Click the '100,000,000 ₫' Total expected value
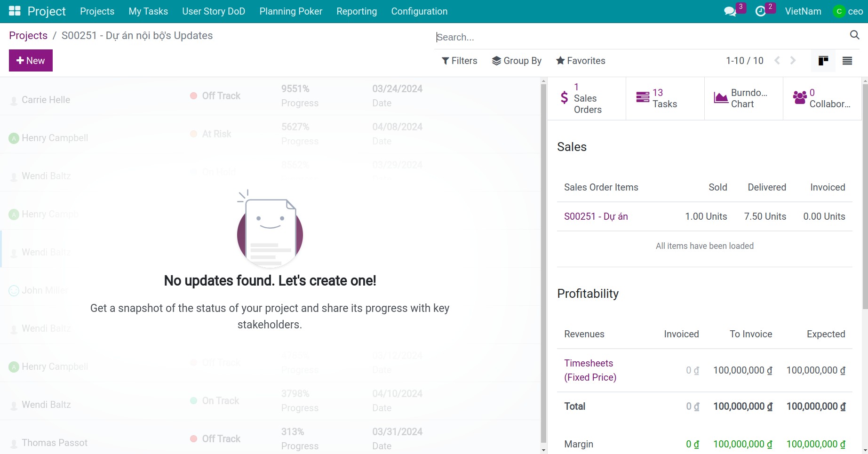This screenshot has height=454, width=868. 816,406
